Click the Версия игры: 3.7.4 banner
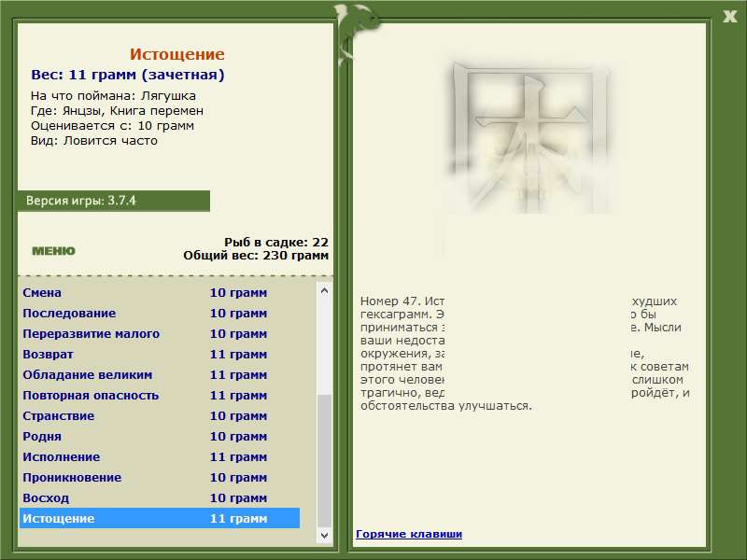The width and height of the screenshot is (747, 560). coord(113,201)
